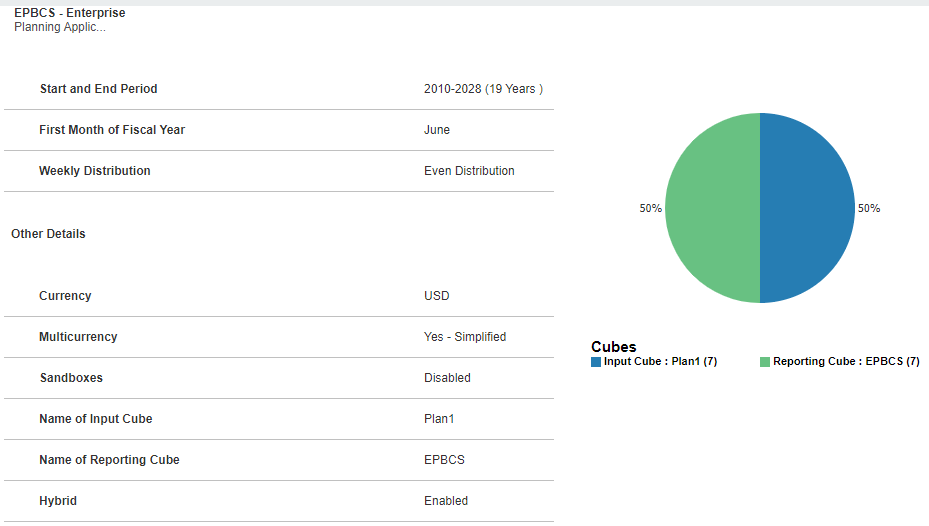Select the green slice of the pie chart
The image size is (929, 526).
coord(713,208)
